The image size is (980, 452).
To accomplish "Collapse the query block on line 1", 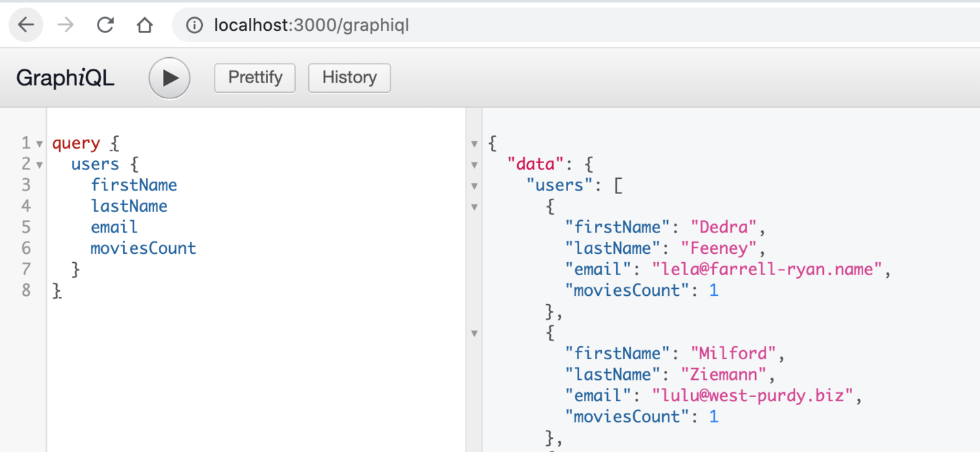I will (39, 144).
